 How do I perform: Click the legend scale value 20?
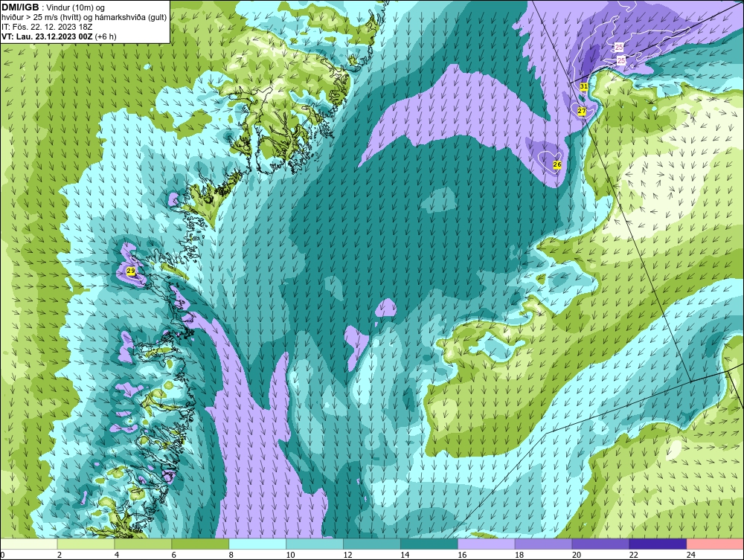tap(577, 555)
